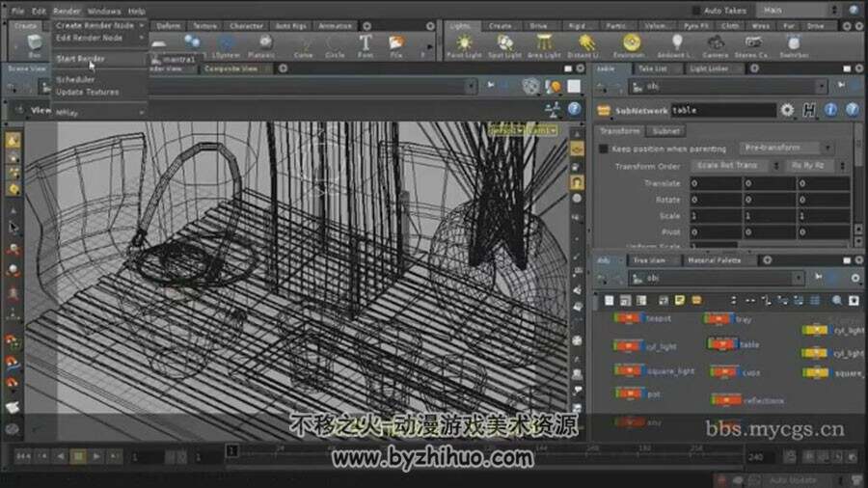Expand Edit Render Node submenu
This screenshot has width=868, height=488.
tap(99, 38)
